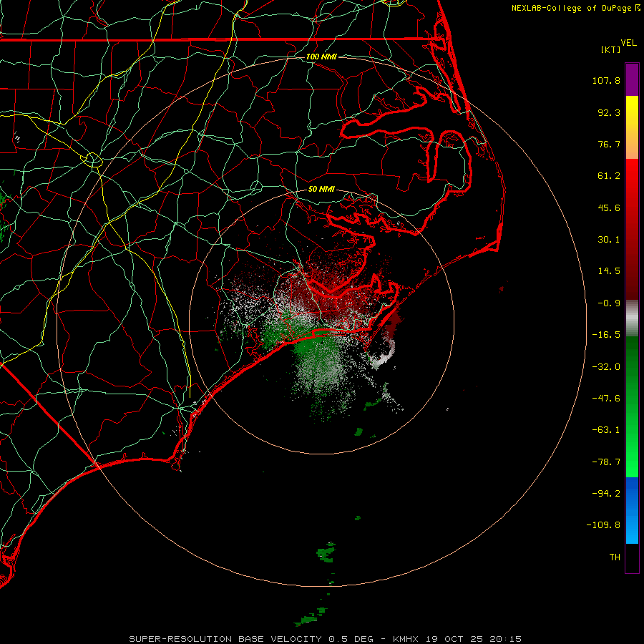This screenshot has width=644, height=644.
Task: Click the purple segment of velocity color bar
Action: 632,79
